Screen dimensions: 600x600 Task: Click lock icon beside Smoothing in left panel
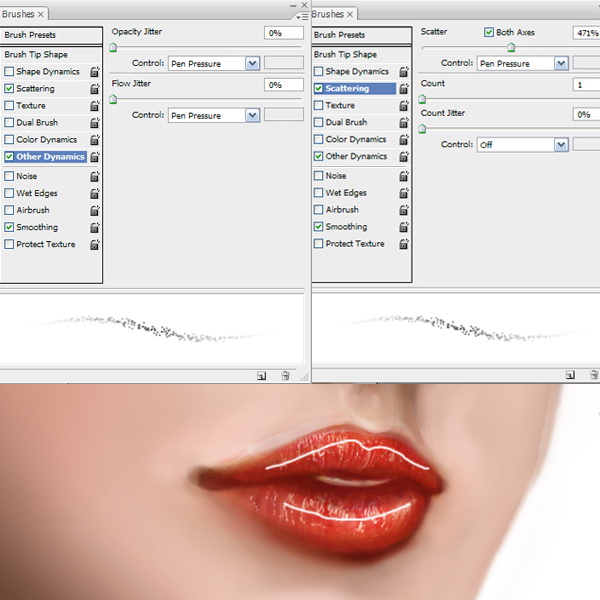[x=95, y=227]
